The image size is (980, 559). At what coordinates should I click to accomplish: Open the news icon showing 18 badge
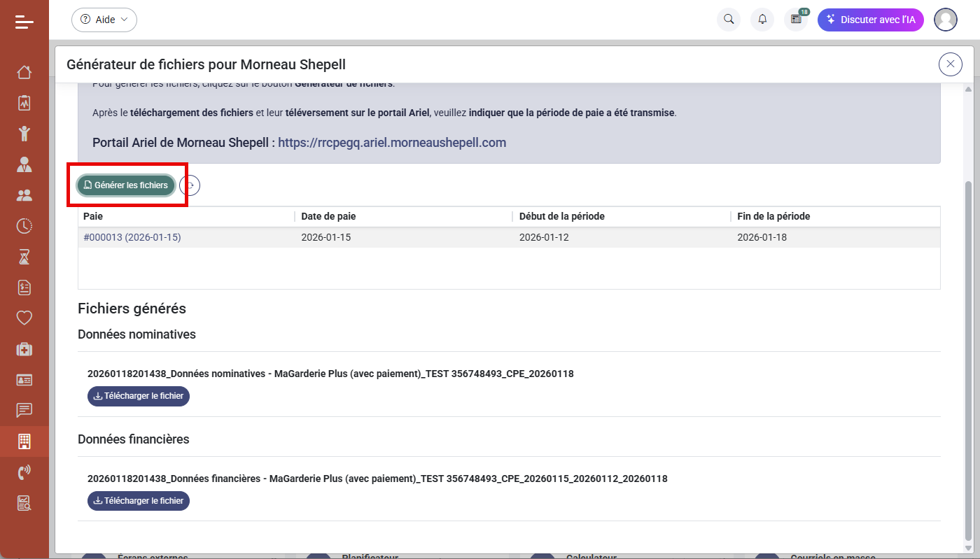coord(796,20)
